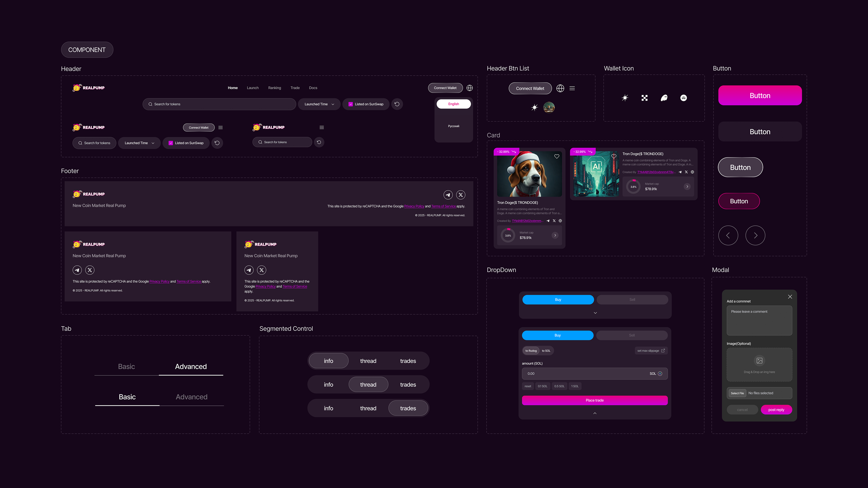Toggle Listed on SunSwap checkbox in top header

350,104
